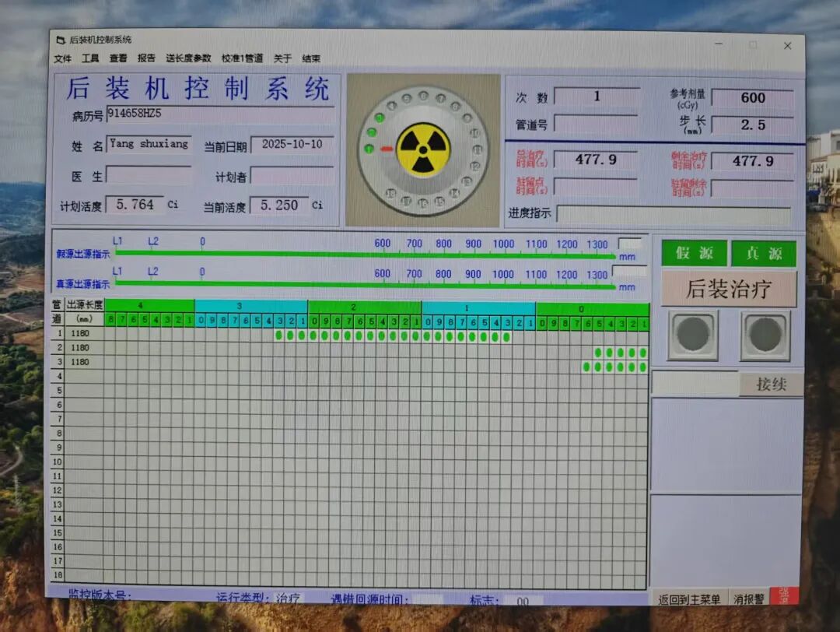Click the red alarm indicator in bottom corner
Screen dimensions: 840x632
point(782,597)
